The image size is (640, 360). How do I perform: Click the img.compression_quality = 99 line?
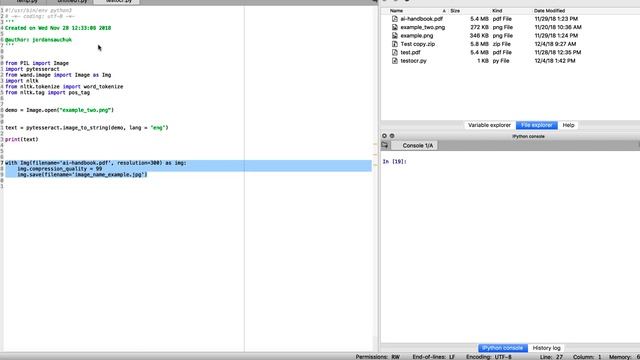(60, 169)
